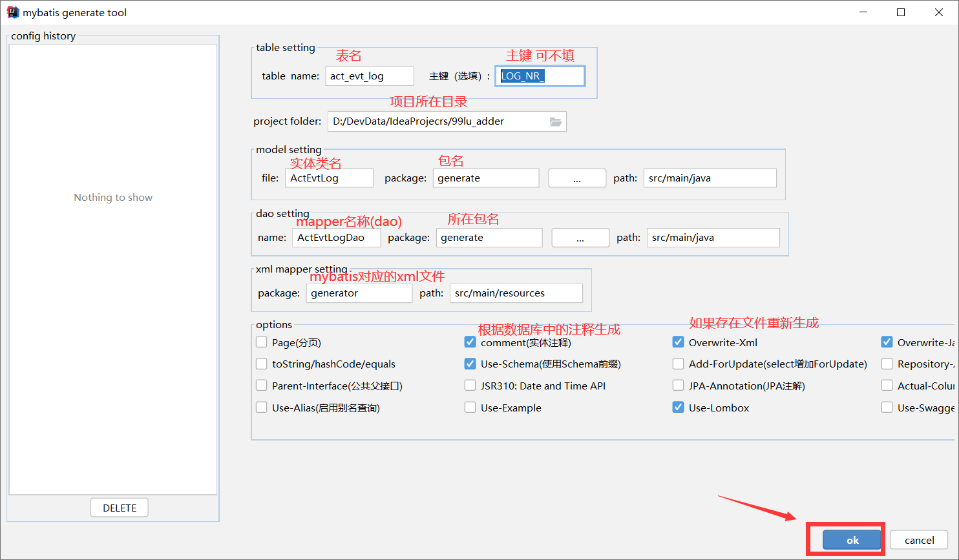This screenshot has width=959, height=560.
Task: Click model file field ActEvtLog
Action: click(330, 178)
